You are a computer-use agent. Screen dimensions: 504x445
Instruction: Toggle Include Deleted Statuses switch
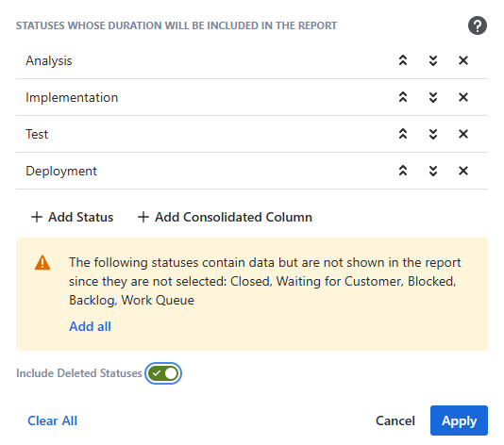tap(163, 373)
